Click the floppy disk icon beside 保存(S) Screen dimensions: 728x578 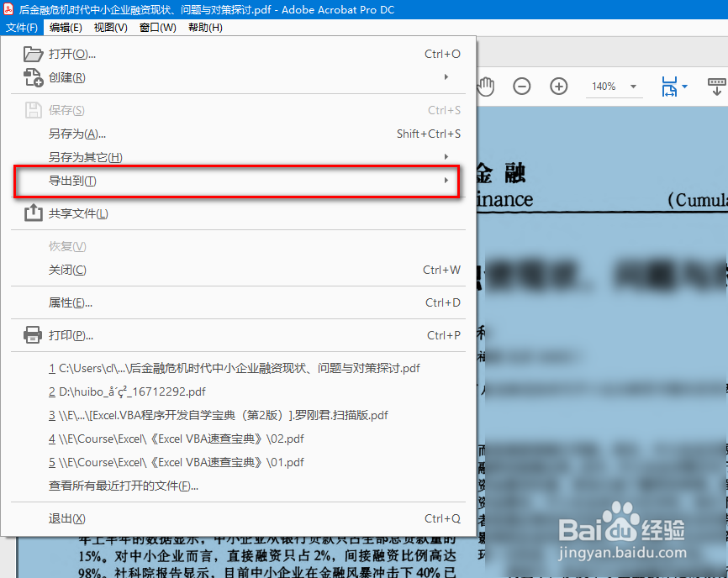pyautogui.click(x=33, y=110)
